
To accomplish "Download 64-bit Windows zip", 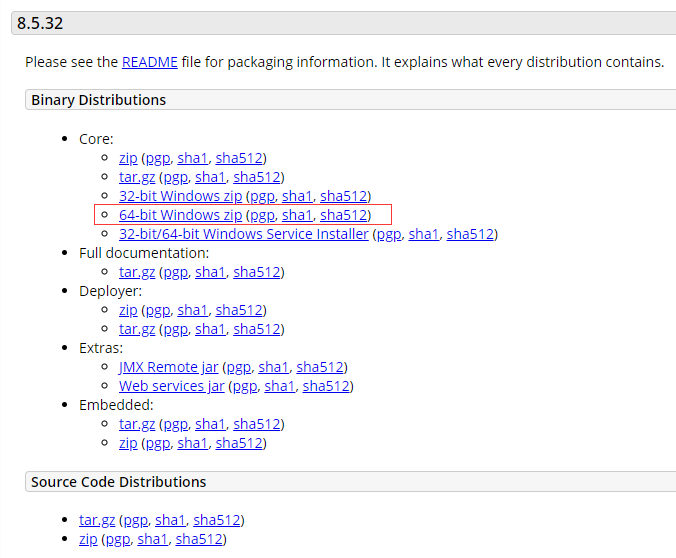I will tap(180, 215).
